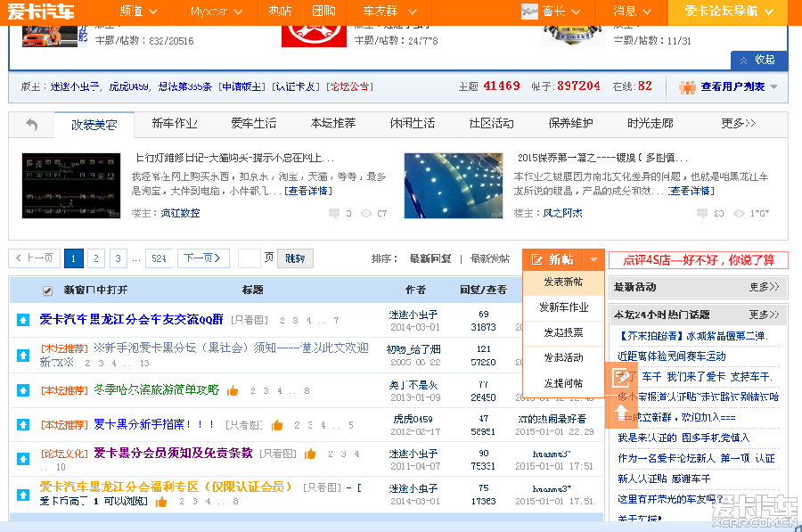Image resolution: width=802 pixels, height=532 pixels.
Task: Click the page number input field
Action: (250, 258)
